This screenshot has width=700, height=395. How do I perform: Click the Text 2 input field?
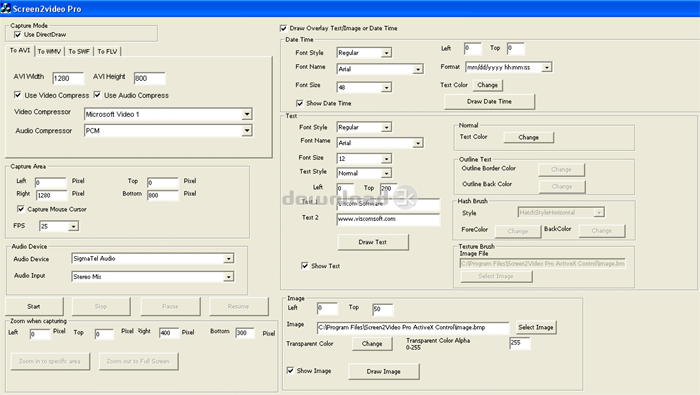click(x=388, y=219)
